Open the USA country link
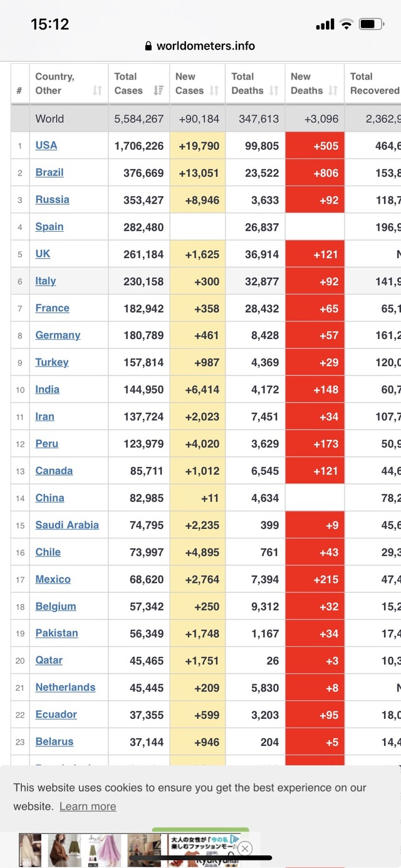The height and width of the screenshot is (868, 401). click(46, 145)
